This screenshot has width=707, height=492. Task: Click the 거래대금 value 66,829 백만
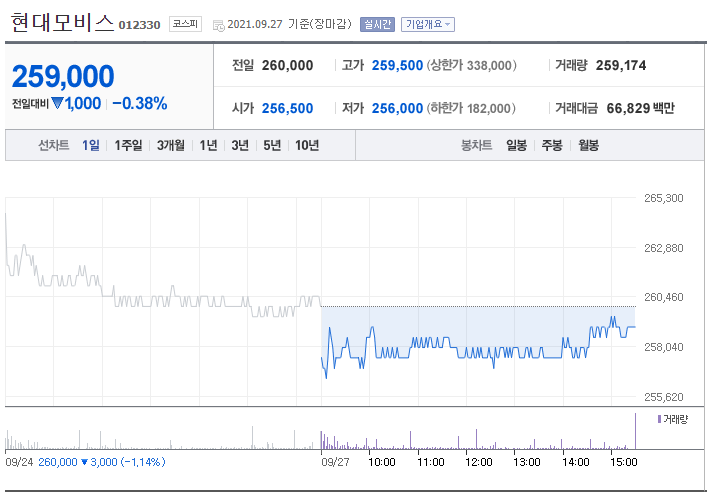click(x=640, y=108)
